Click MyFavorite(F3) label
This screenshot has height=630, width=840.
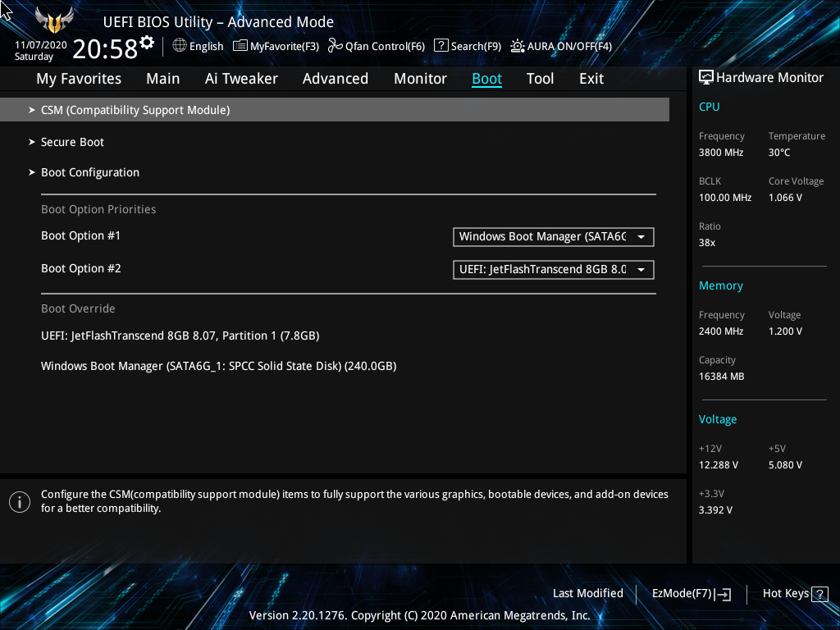pyautogui.click(x=285, y=46)
